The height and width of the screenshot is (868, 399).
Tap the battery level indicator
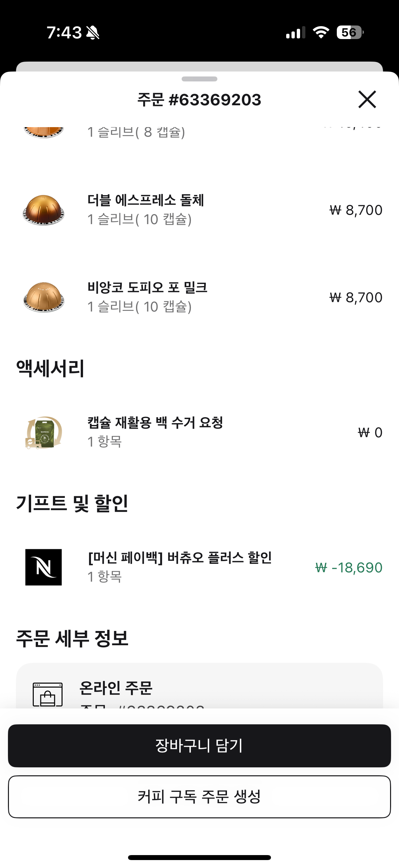click(x=350, y=32)
